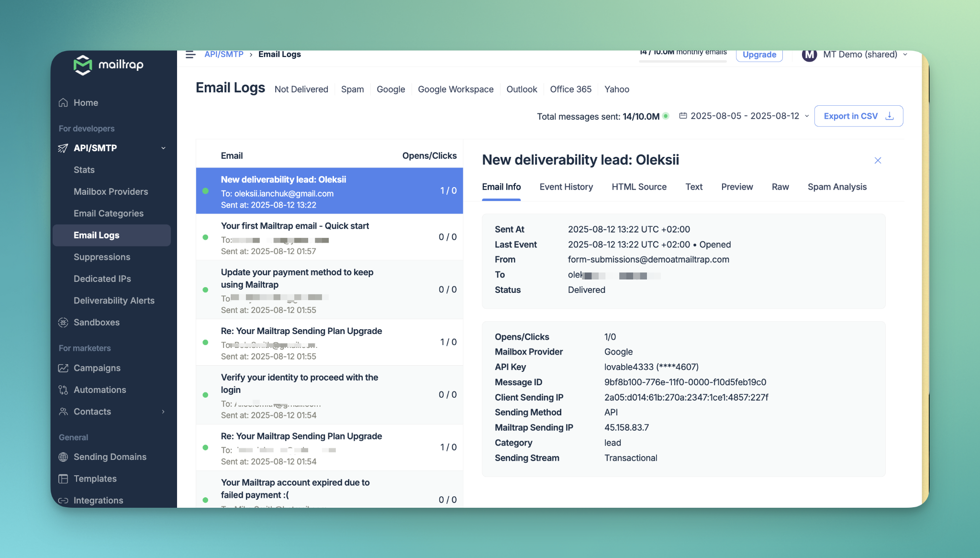The height and width of the screenshot is (558, 980).
Task: Click the Upgrade button
Action: tap(759, 55)
